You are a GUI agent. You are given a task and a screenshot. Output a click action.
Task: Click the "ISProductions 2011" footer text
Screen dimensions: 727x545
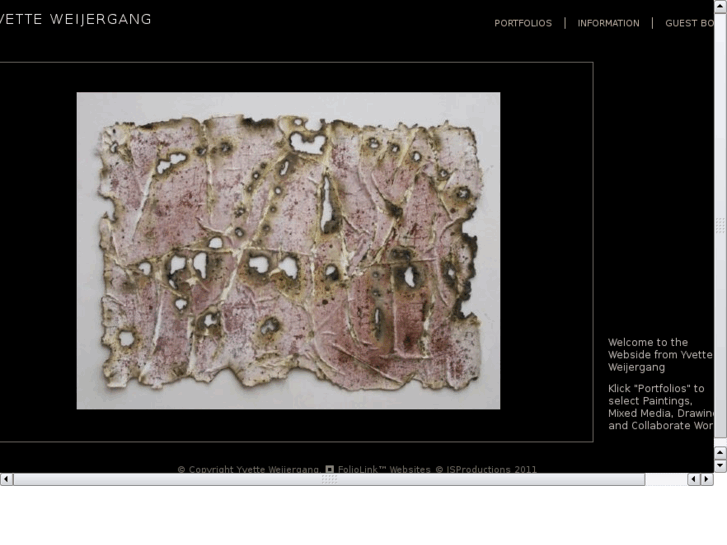486,469
